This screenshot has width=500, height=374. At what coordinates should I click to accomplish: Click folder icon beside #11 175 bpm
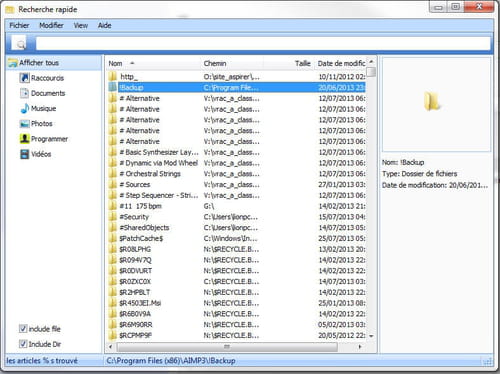pyautogui.click(x=113, y=206)
